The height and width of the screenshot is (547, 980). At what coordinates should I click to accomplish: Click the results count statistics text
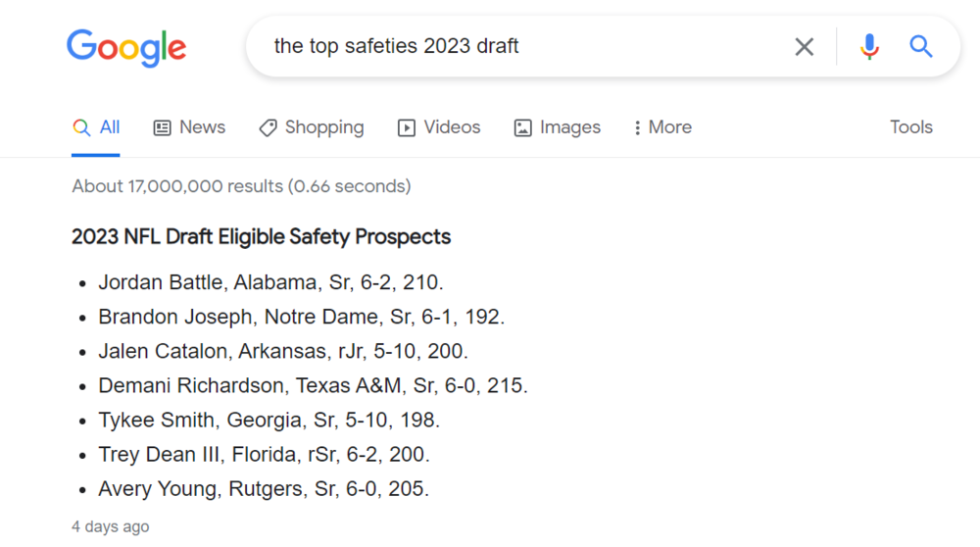[241, 186]
